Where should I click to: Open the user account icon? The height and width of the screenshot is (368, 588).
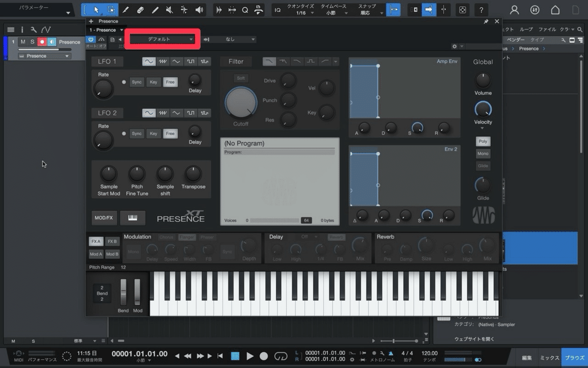click(x=514, y=9)
